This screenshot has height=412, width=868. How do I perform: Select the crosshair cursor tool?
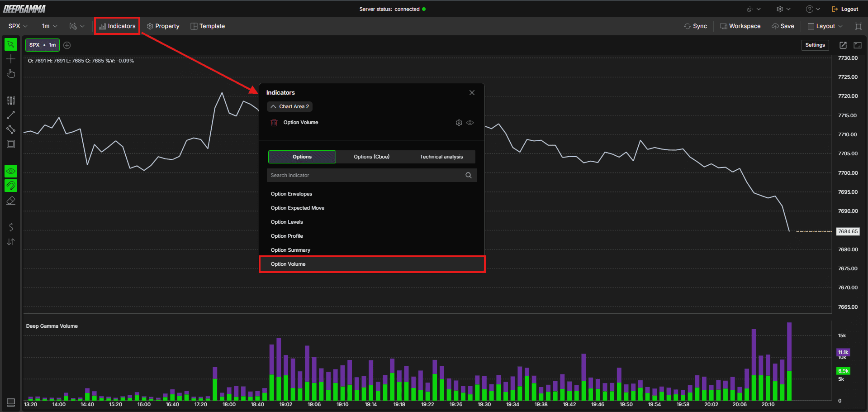11,59
